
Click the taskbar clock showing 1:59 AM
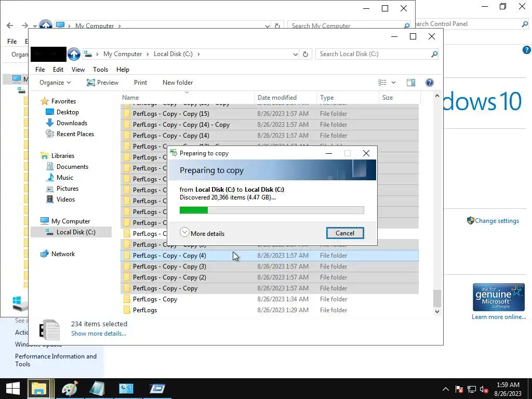[x=508, y=389]
